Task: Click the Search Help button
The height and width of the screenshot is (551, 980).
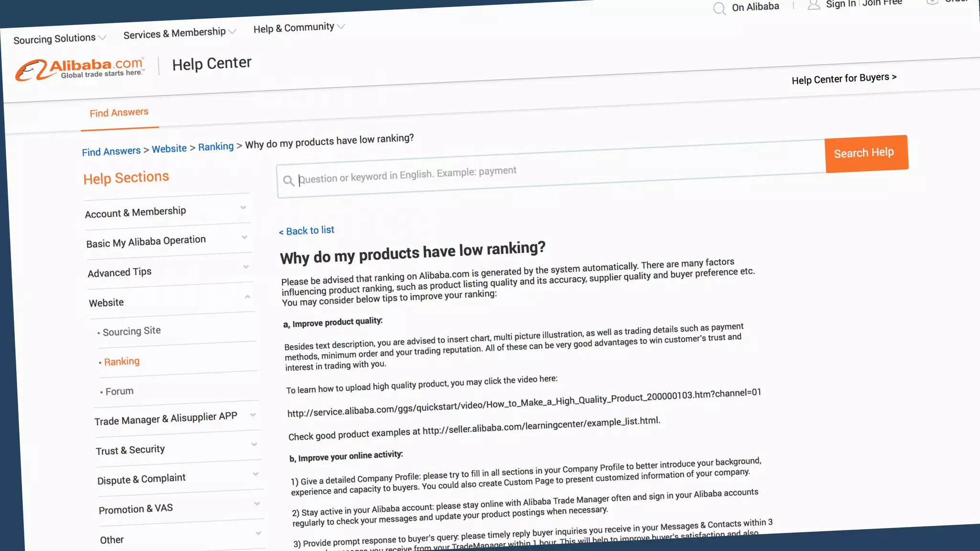Action: tap(866, 153)
